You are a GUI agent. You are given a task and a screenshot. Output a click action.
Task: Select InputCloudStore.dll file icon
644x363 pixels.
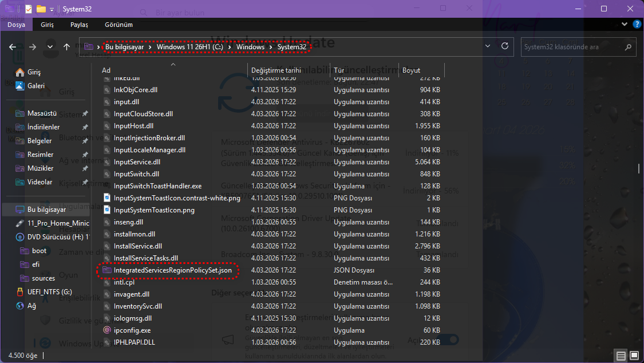click(107, 114)
